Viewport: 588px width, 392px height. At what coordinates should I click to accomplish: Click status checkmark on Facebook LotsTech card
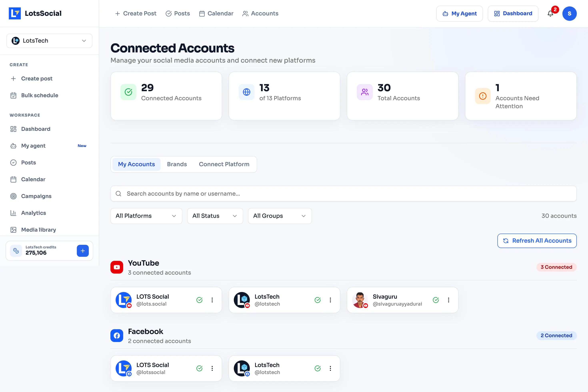point(318,368)
